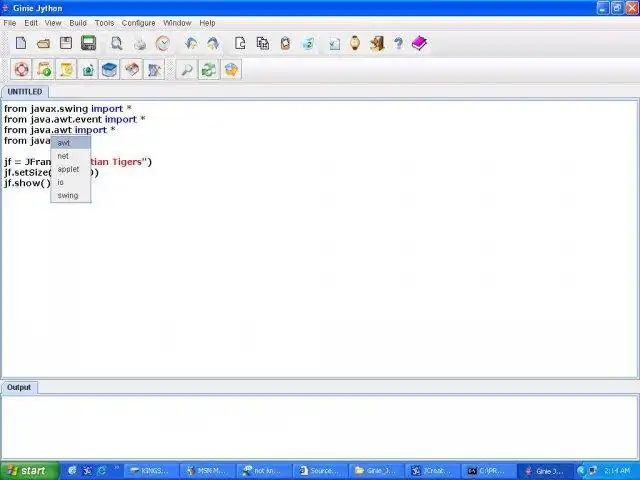Open the Help menu

(207, 23)
